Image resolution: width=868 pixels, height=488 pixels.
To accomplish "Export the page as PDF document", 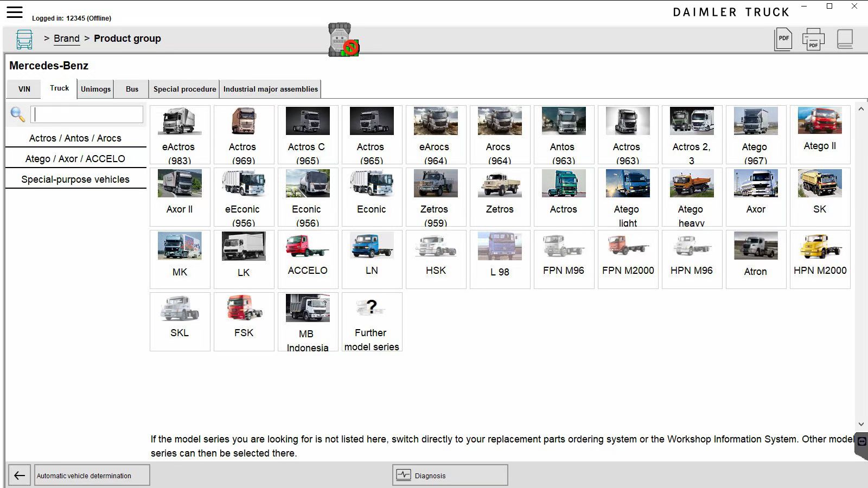I will 783,39.
